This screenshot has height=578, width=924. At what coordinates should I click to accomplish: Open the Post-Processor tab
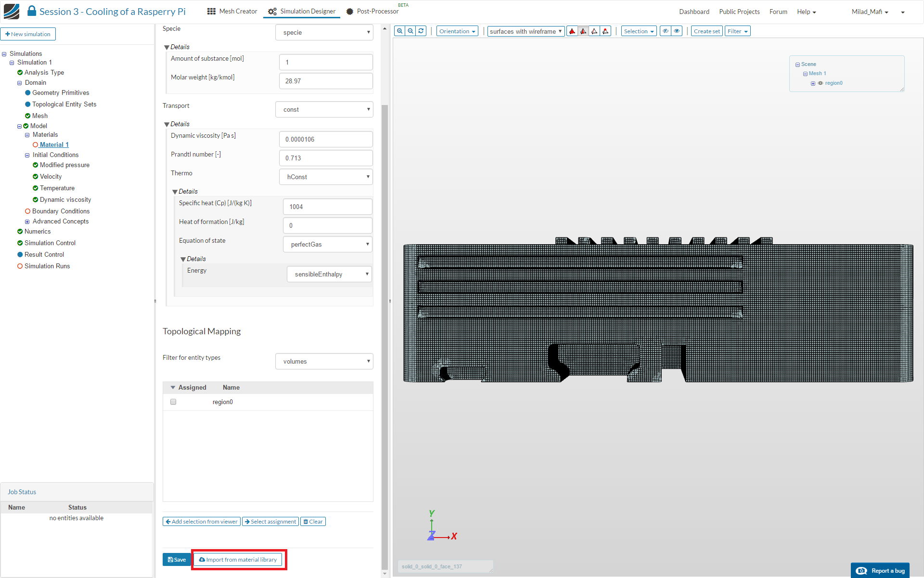372,12
